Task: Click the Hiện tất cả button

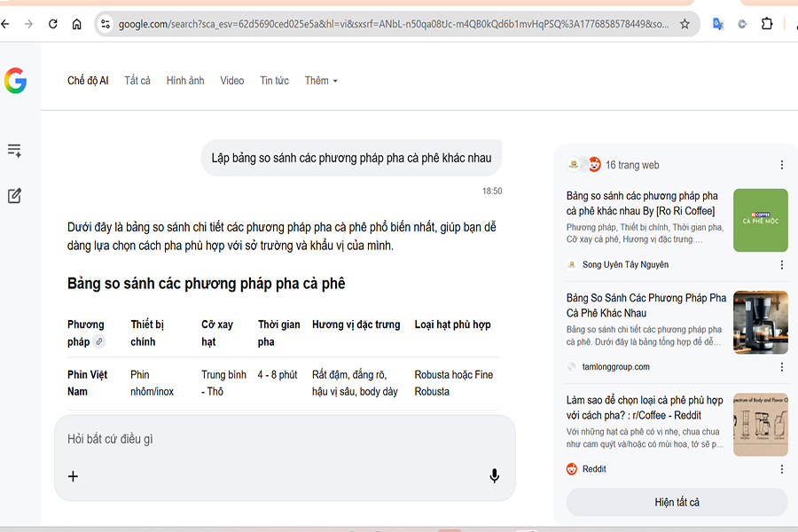Action: (677, 502)
